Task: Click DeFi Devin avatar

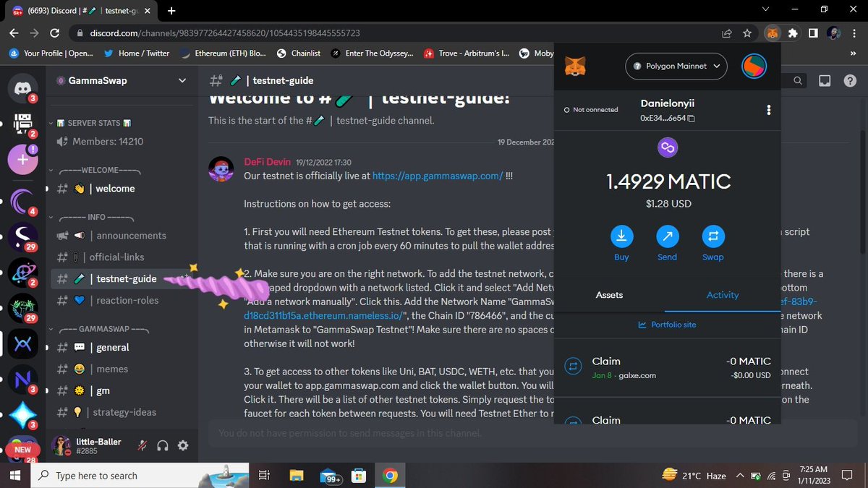Action: 221,169
